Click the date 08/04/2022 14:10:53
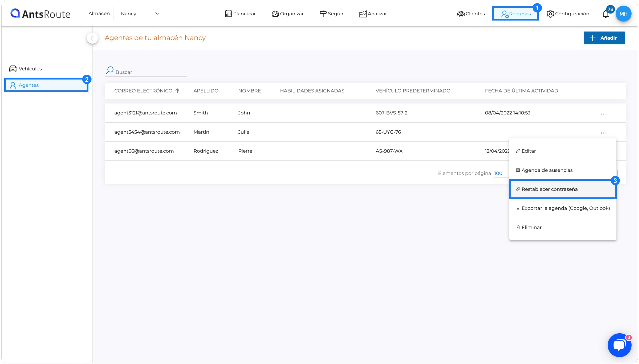This screenshot has height=364, width=639. coord(507,113)
